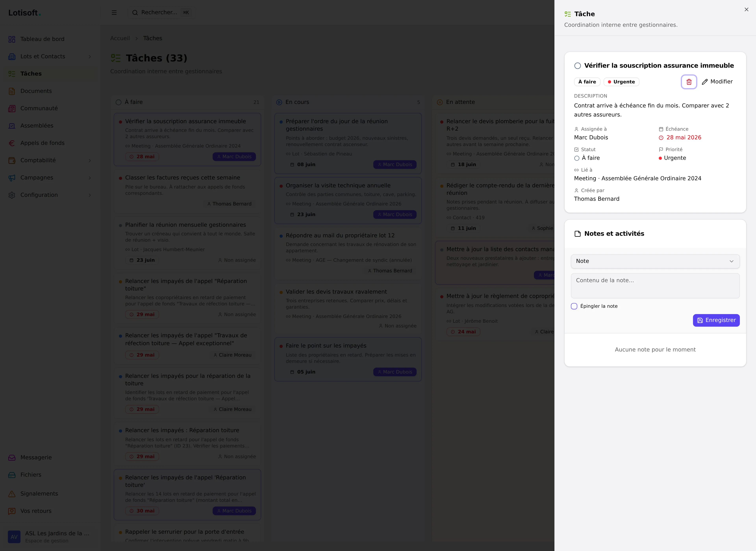Select Tâches in the sidebar
756x551 pixels.
(50, 74)
